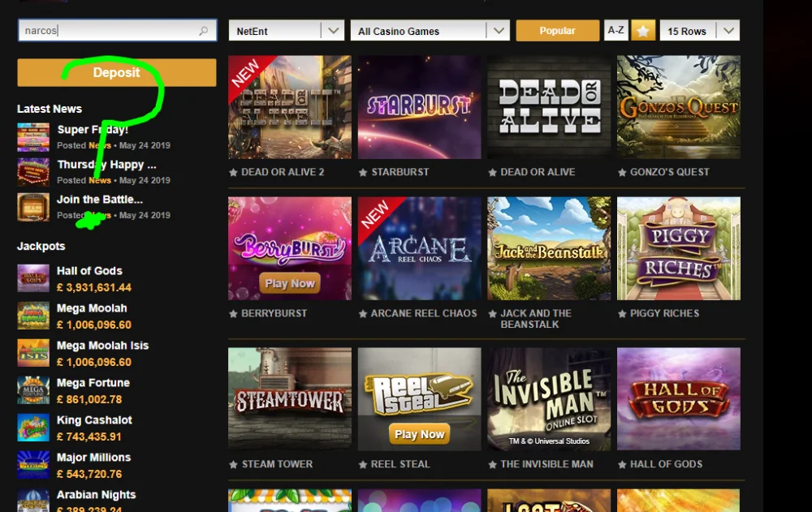Open Dead or Alive 2 thumbnail
Screen dimensions: 812x512
[x=290, y=107]
